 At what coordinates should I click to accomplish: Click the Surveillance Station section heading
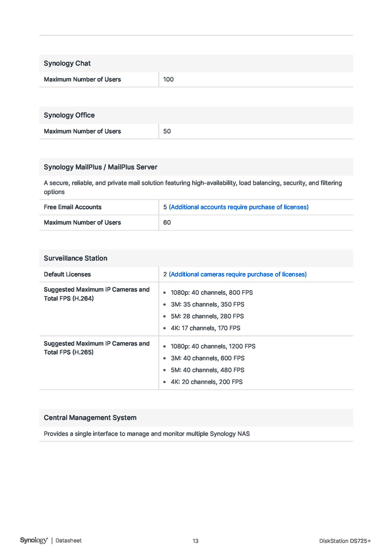[75, 258]
